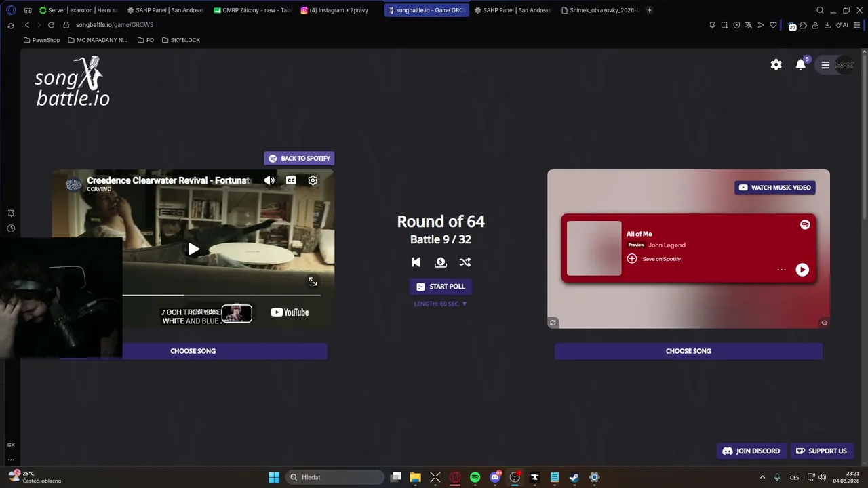Screen dimensions: 868x488
Task: Play the Creedence Clearwater Revival video
Action: pos(193,249)
